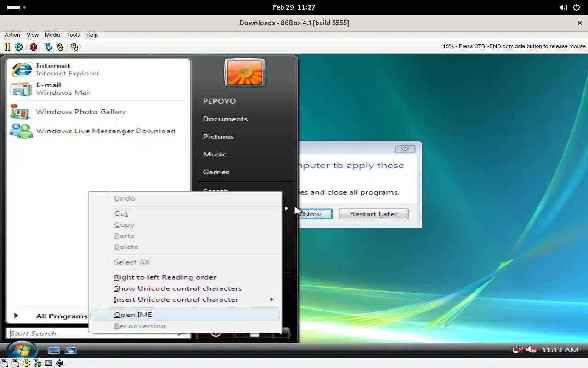The width and height of the screenshot is (588, 368).
Task: Open the 86Box Media menu
Action: pos(52,35)
